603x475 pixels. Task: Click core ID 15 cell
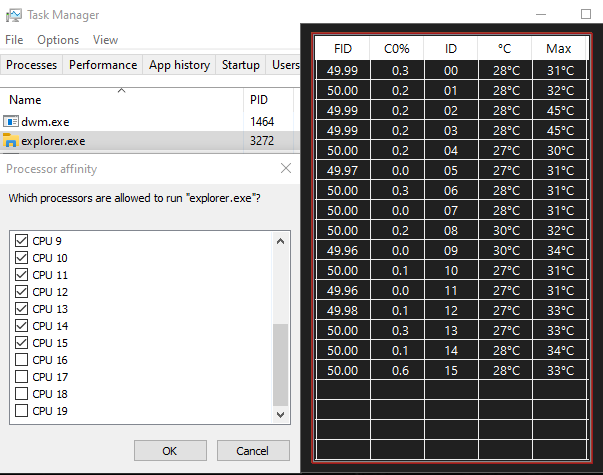tap(451, 370)
